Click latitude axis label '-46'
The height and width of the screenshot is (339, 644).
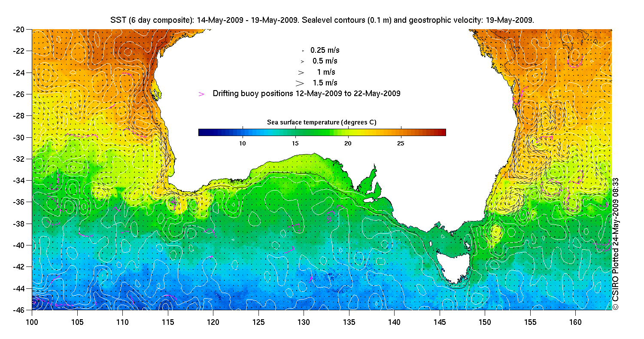coord(20,309)
